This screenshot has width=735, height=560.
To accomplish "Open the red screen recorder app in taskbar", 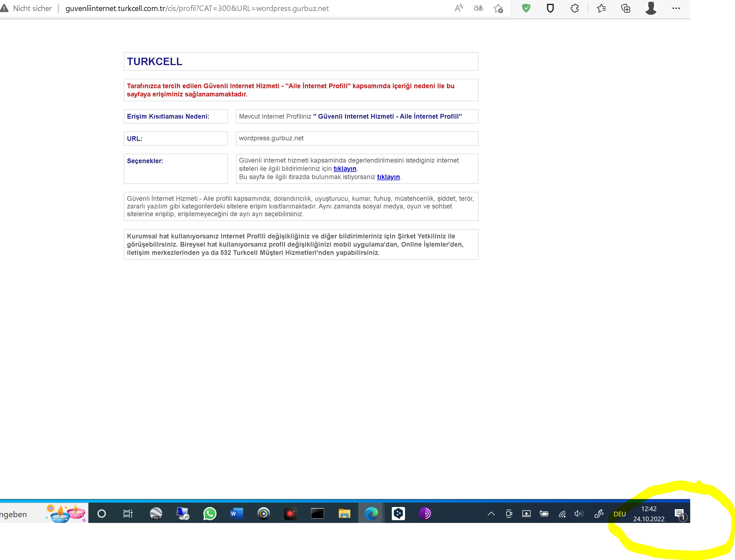I will (x=290, y=514).
